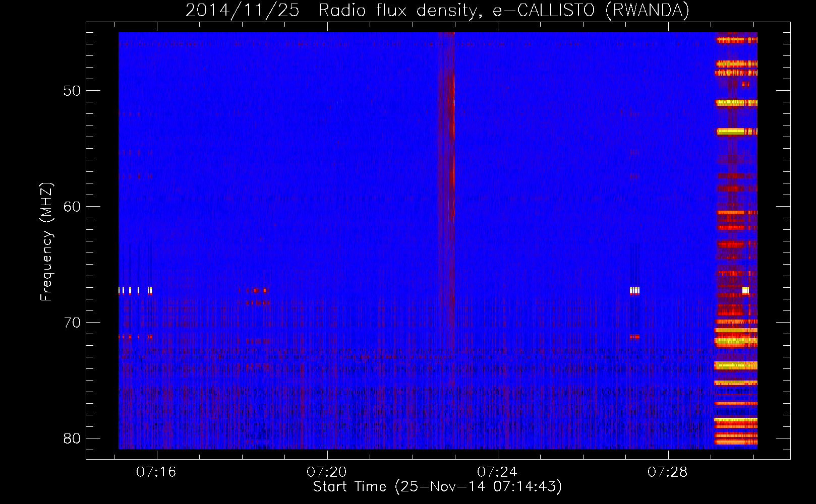Click the plot title mentioning e-CALLISTO (RWANDA)
Screen dimensions: 816x504
[x=437, y=10]
